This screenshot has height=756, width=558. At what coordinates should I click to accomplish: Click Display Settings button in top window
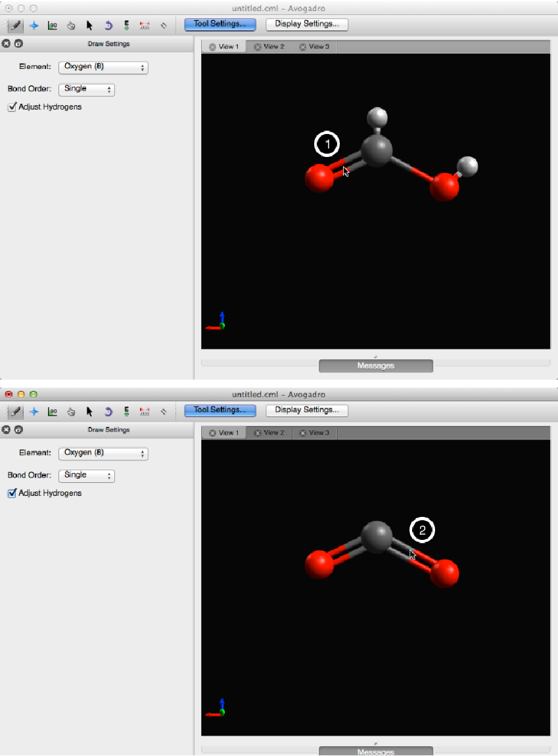306,24
